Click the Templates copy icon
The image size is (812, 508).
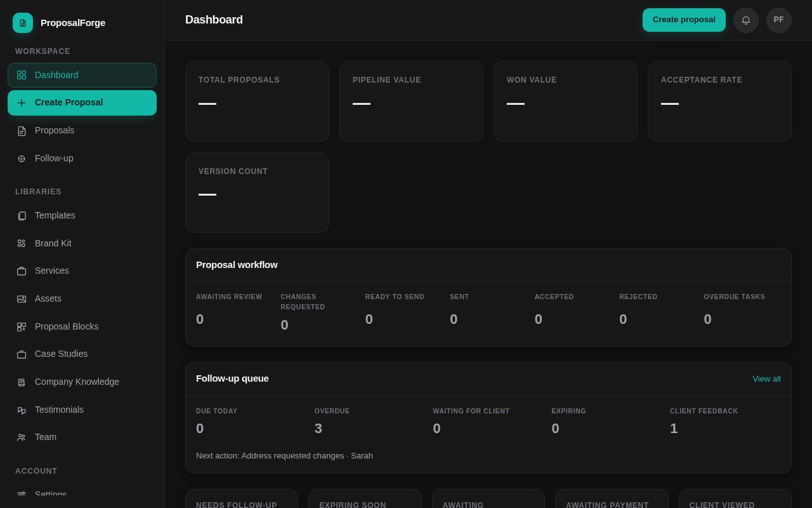coord(22,216)
